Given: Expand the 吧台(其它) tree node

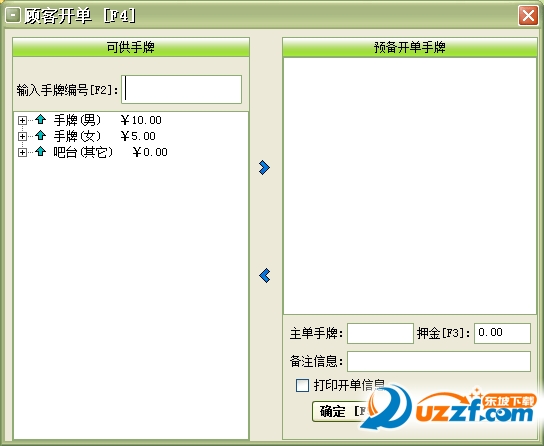Looking at the screenshot, I should tap(22, 152).
